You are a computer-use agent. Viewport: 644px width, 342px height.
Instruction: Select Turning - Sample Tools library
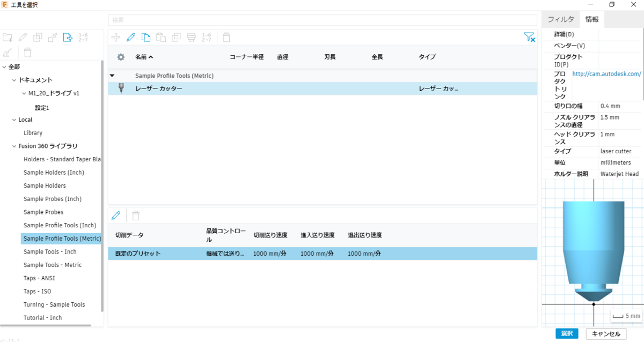(x=54, y=304)
